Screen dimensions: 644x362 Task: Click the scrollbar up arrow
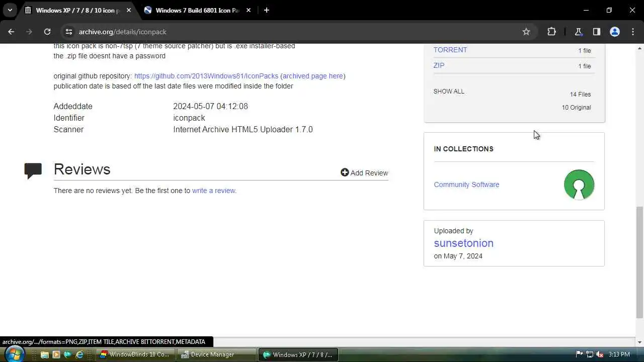pyautogui.click(x=639, y=48)
